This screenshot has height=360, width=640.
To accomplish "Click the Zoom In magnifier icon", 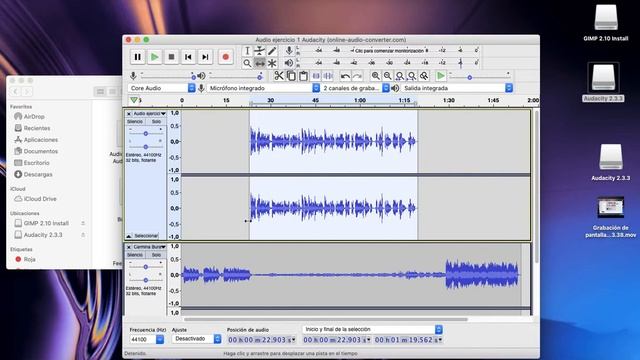I will (375, 76).
